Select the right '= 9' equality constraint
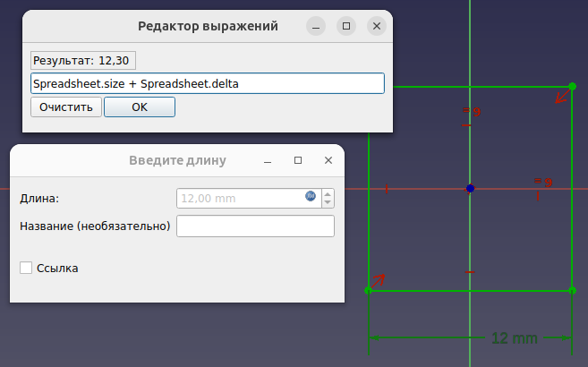 click(x=543, y=183)
